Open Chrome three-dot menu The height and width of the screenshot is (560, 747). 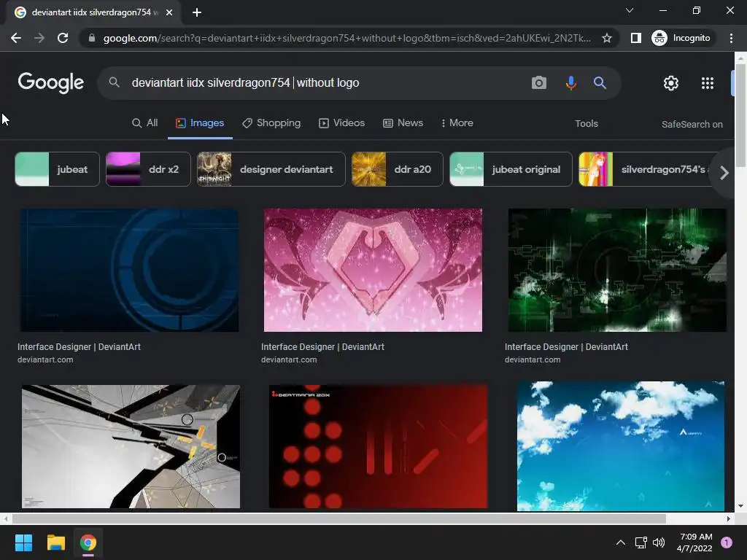click(731, 38)
